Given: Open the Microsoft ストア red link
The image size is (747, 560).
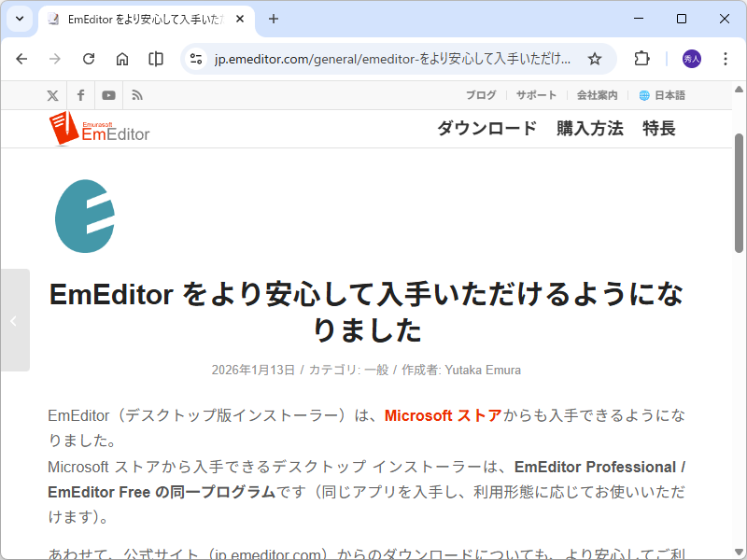Looking at the screenshot, I should 443,415.
